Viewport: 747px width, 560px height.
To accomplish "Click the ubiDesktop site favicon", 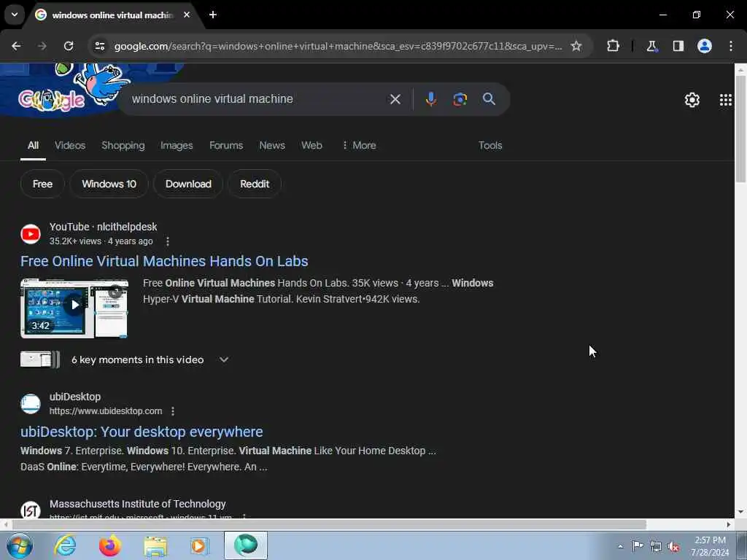I will click(31, 403).
